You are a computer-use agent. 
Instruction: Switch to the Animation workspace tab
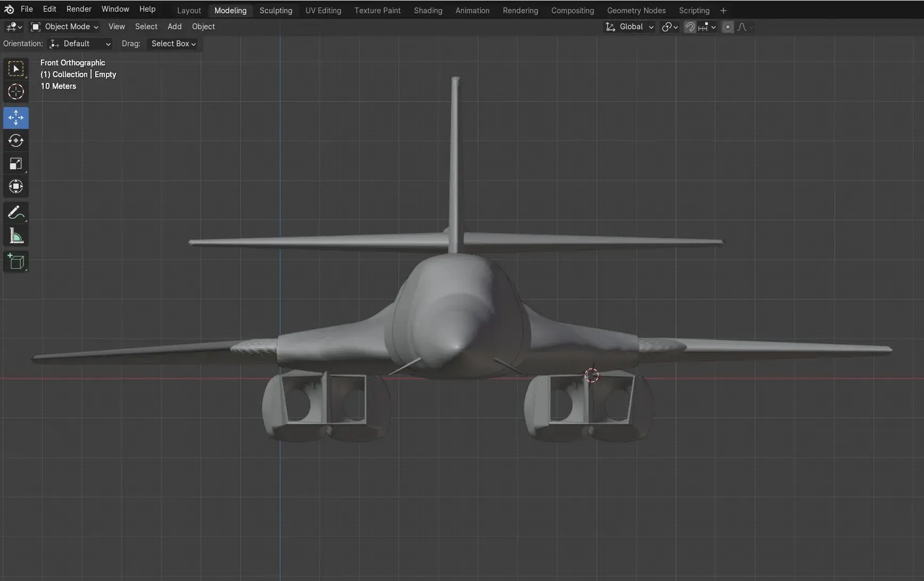tap(472, 11)
